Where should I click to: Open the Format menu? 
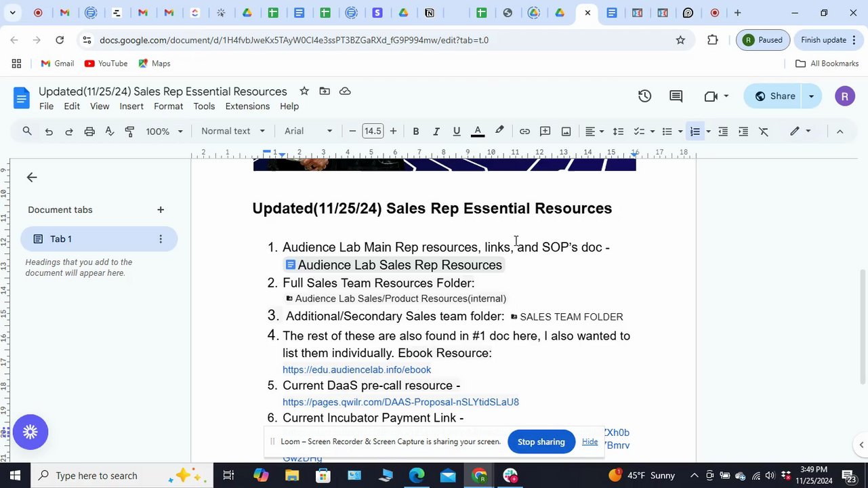point(168,106)
